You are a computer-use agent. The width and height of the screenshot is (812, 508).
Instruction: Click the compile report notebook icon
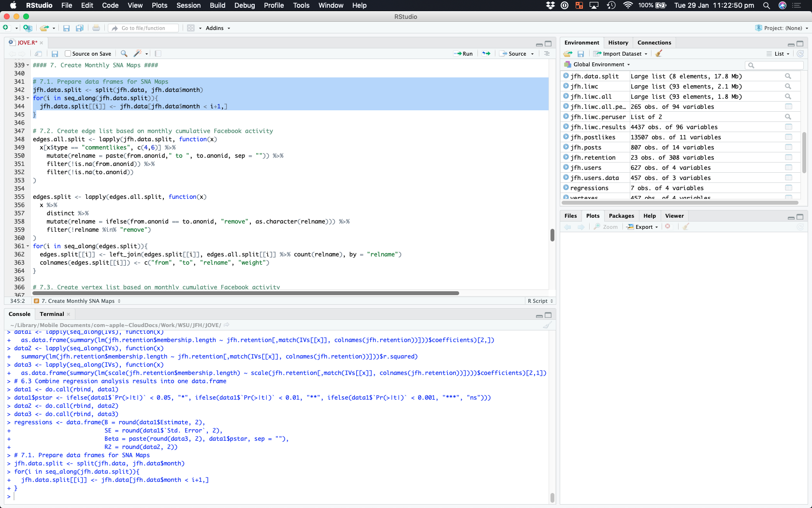pos(158,54)
